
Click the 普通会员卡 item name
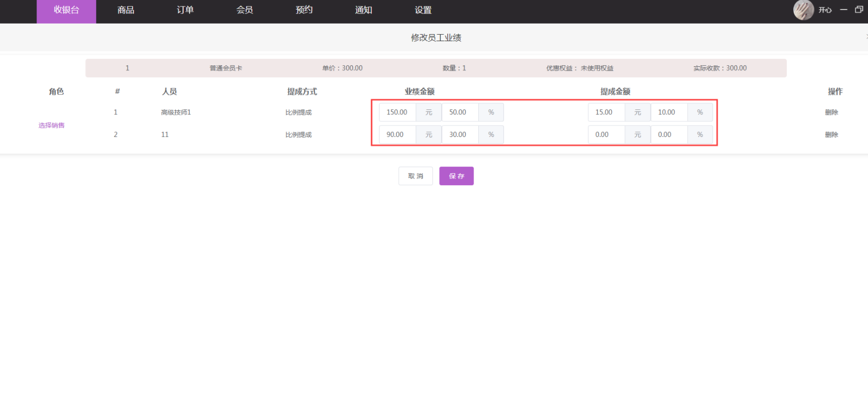coord(226,68)
